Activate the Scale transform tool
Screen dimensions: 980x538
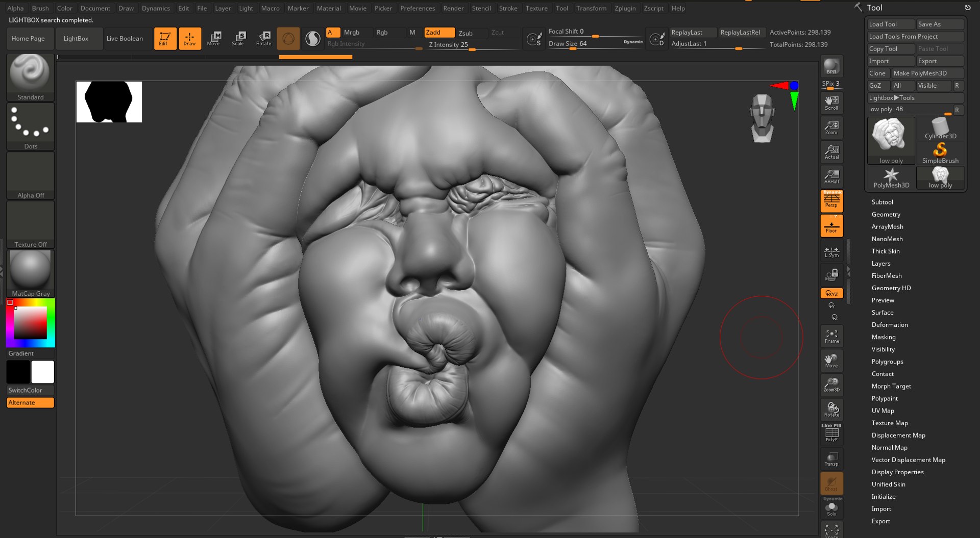pyautogui.click(x=238, y=38)
